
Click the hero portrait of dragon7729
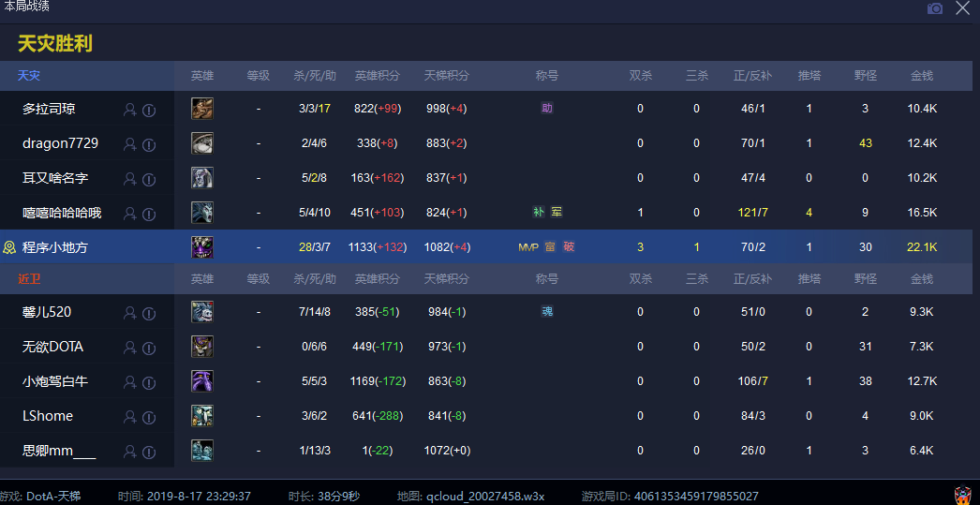pyautogui.click(x=202, y=143)
